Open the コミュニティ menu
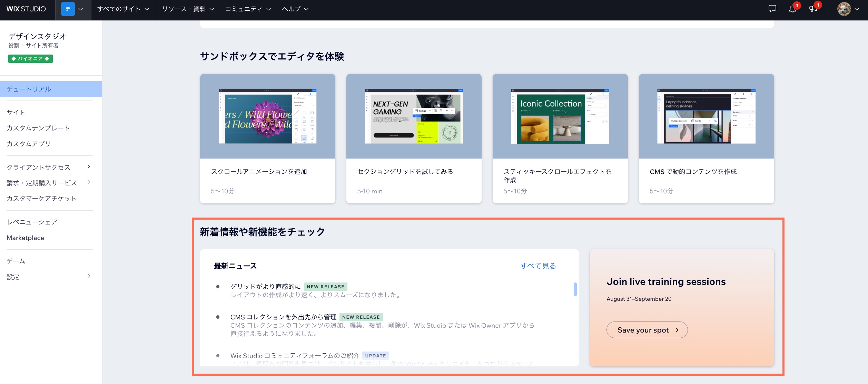The width and height of the screenshot is (868, 384). 248,9
